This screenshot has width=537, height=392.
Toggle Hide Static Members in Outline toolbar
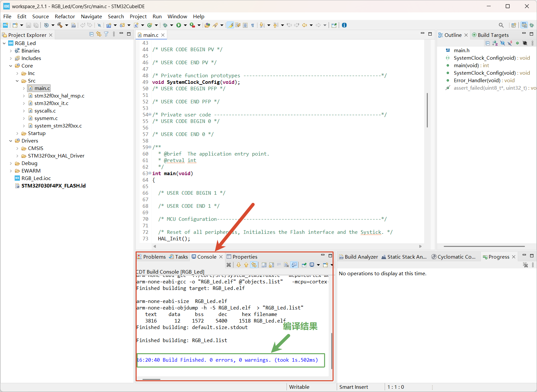(x=510, y=43)
